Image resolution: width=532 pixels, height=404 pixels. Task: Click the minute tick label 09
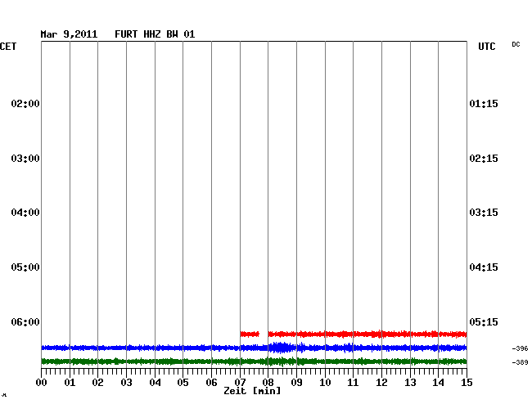pos(296,383)
